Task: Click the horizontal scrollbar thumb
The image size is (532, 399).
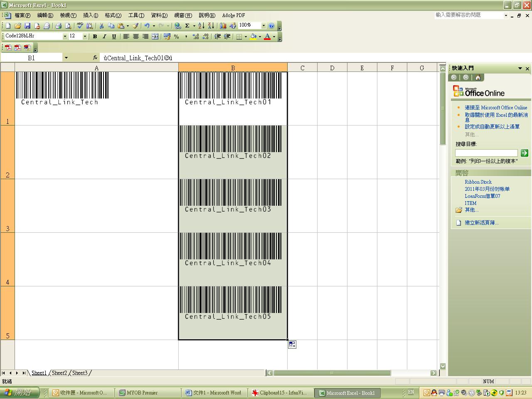Action: click(332, 373)
